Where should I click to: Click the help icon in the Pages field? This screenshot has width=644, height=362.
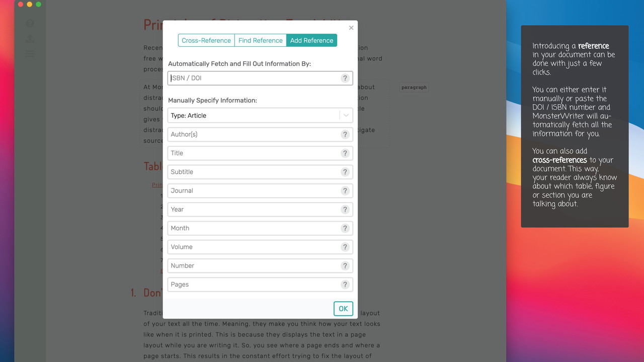(345, 285)
